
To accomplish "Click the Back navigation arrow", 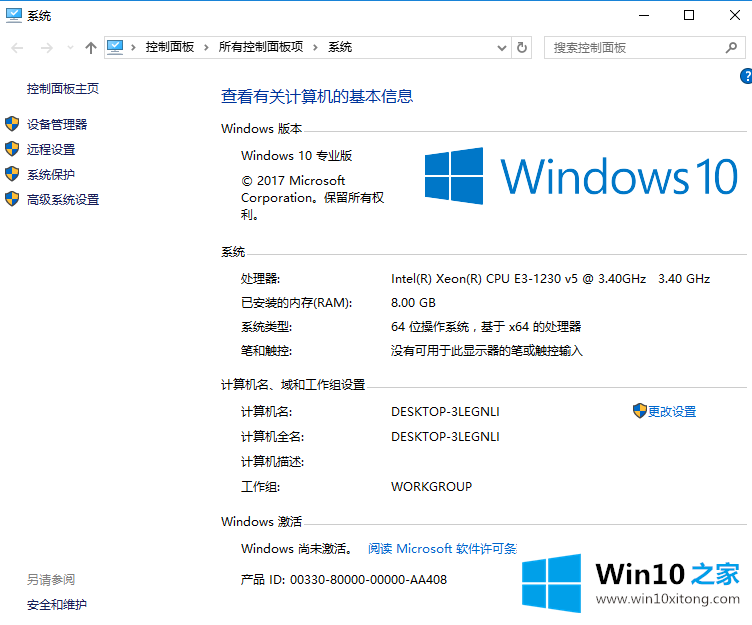I will click(x=17, y=47).
